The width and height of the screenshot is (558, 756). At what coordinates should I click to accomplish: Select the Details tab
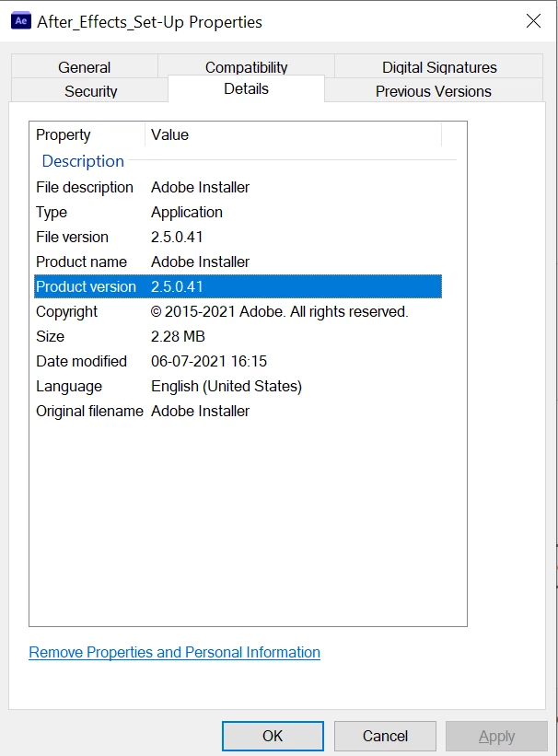(246, 88)
